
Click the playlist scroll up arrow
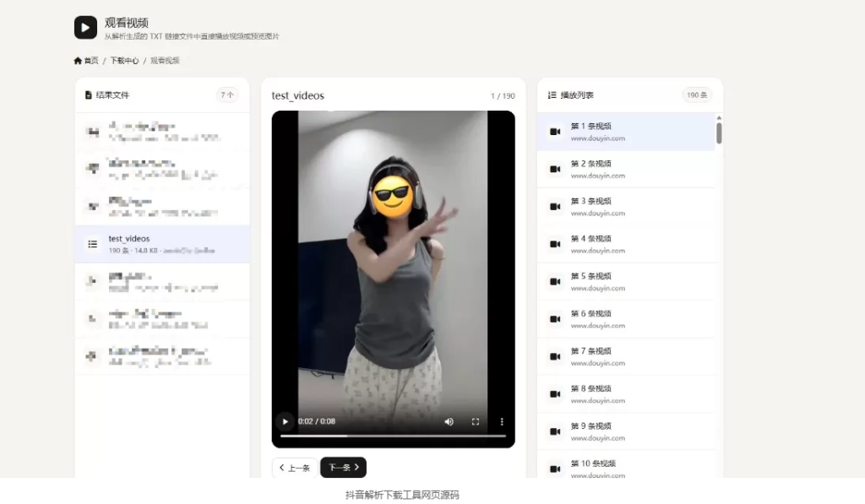[719, 118]
